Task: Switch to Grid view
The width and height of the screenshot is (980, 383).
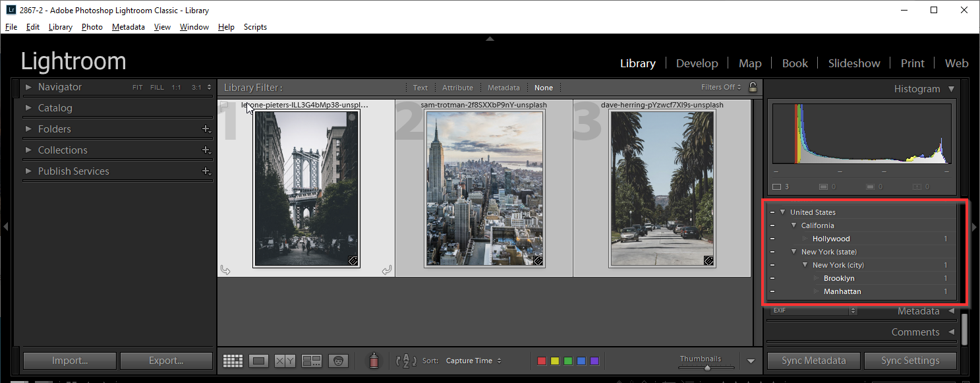Action: tap(233, 361)
